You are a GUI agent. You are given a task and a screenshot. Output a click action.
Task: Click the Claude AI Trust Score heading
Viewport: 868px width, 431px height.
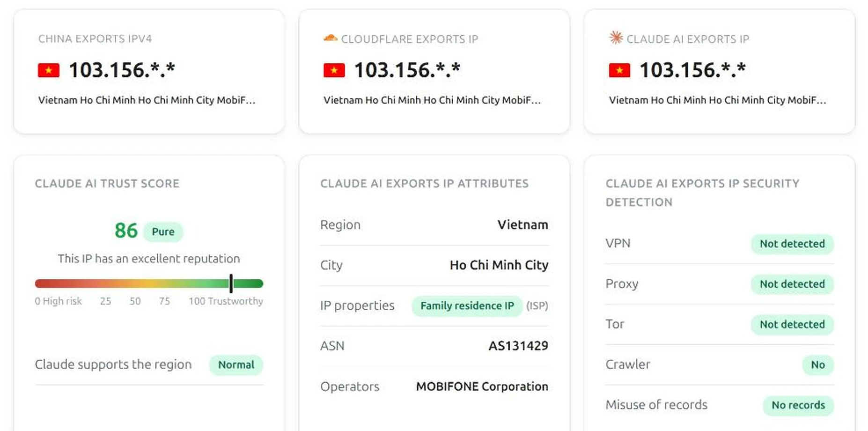pyautogui.click(x=107, y=183)
